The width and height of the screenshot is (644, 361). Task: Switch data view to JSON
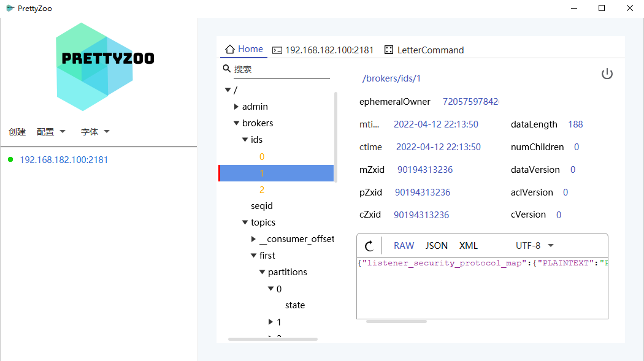tap(436, 246)
